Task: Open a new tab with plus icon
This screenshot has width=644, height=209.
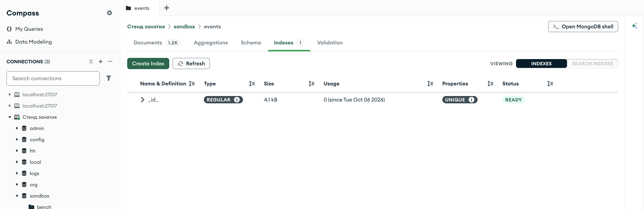Action: pyautogui.click(x=166, y=8)
